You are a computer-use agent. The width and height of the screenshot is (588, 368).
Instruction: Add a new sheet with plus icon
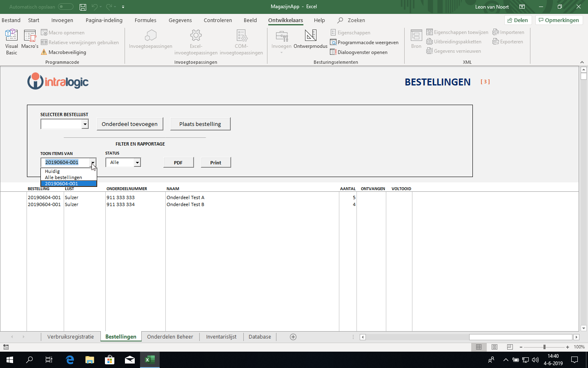coord(293,337)
